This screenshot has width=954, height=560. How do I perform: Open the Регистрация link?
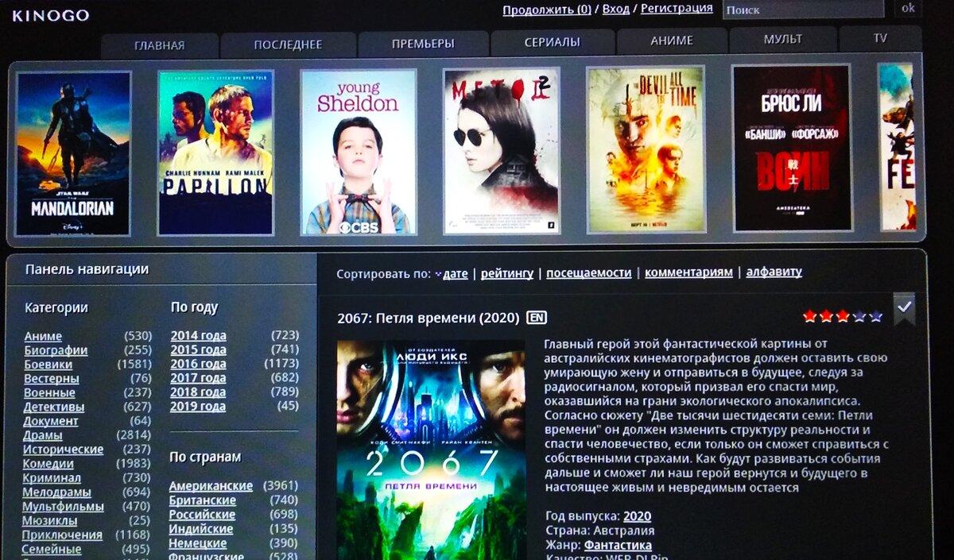click(677, 8)
